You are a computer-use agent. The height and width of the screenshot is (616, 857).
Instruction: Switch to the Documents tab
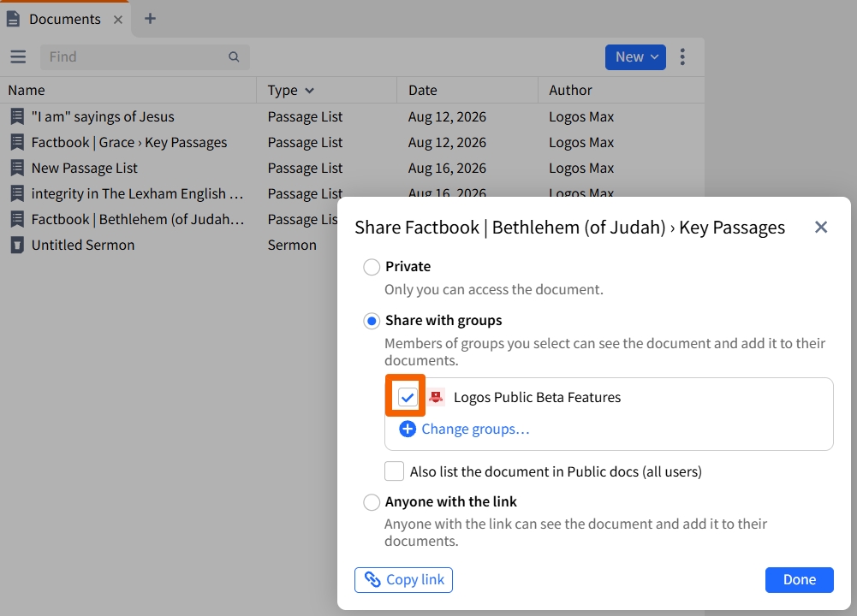click(64, 19)
